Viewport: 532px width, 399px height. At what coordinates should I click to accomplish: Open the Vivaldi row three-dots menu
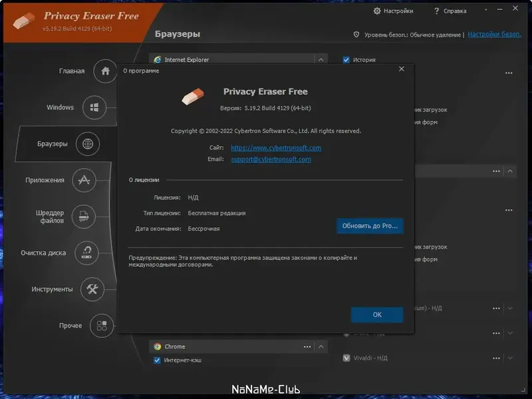click(x=496, y=358)
